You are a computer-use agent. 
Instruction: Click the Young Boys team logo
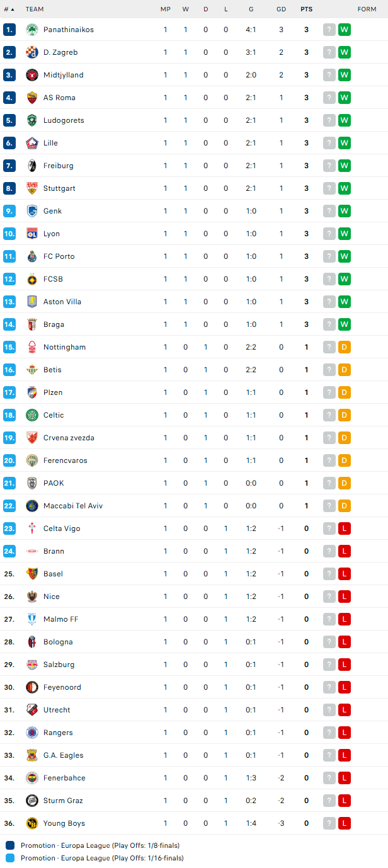click(32, 823)
